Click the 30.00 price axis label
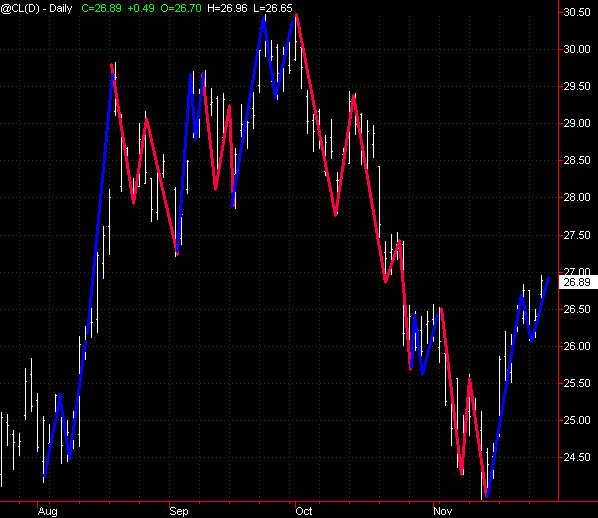The width and height of the screenshot is (598, 518). point(577,49)
